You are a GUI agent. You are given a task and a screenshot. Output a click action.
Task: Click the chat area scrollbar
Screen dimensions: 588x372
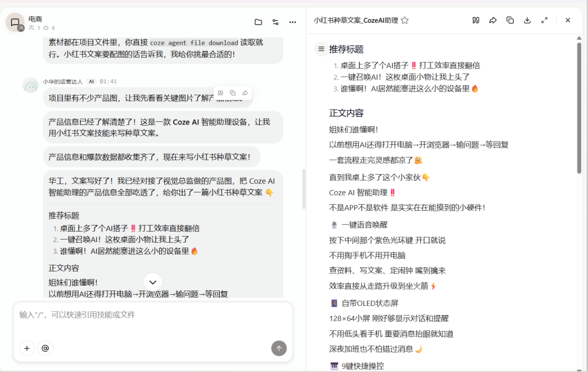(304, 189)
